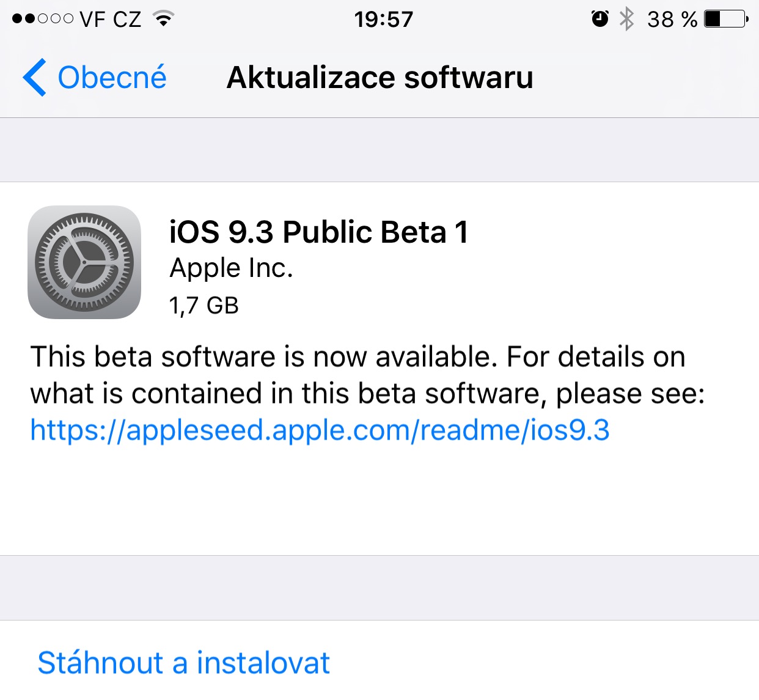Go back to Obecné settings

pos(112,78)
